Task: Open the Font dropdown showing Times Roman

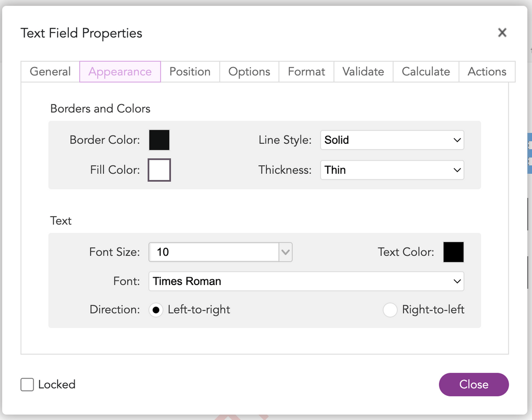Action: point(306,281)
